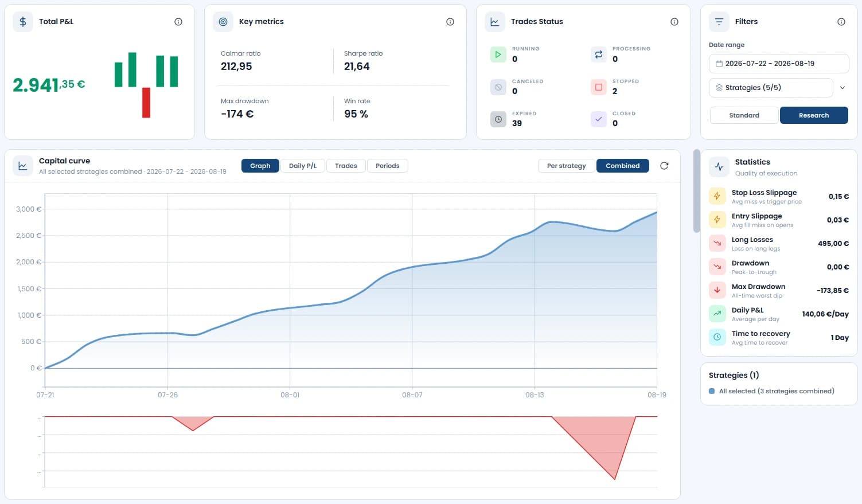Click the Entry Slippage lightning icon

point(717,220)
